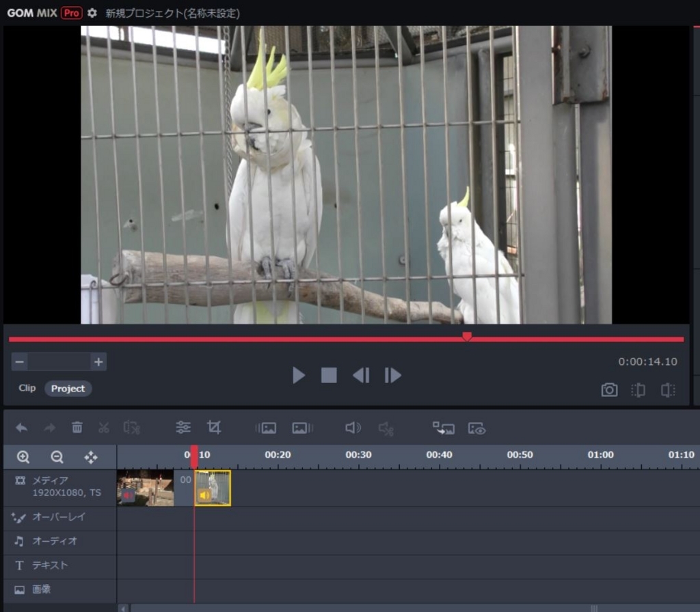Delete the selected clip with trash icon

(x=77, y=428)
